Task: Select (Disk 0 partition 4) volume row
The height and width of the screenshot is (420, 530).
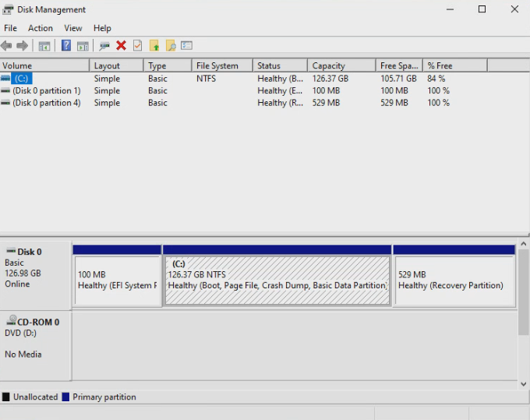Action: coord(46,103)
